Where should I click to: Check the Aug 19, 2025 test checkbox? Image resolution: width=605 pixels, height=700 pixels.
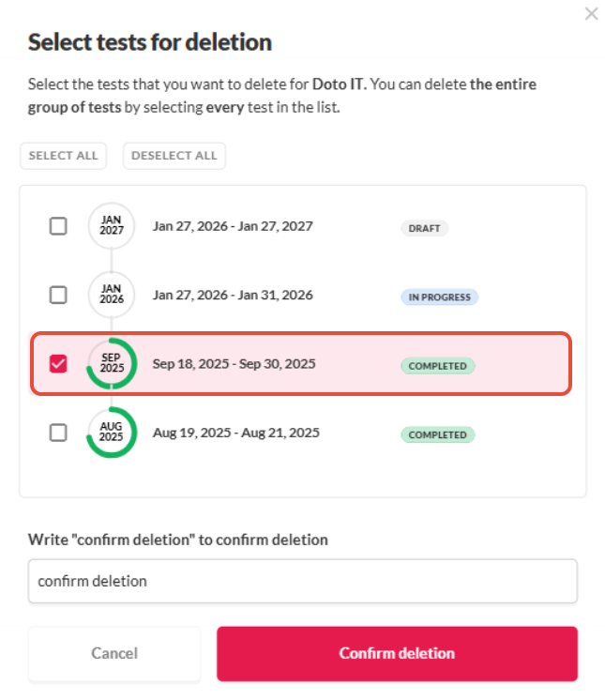(x=58, y=433)
